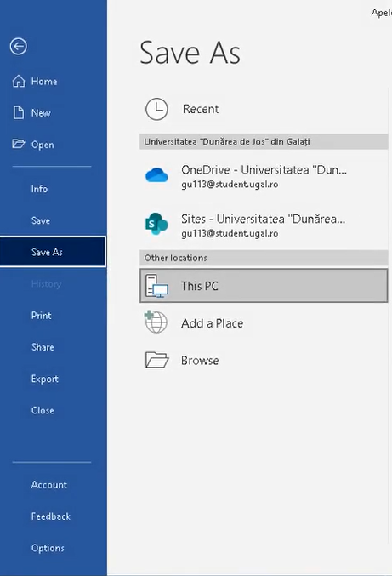The height and width of the screenshot is (576, 392).
Task: Click the Sites gu113@student.ugal.ro email text
Action: (x=230, y=233)
